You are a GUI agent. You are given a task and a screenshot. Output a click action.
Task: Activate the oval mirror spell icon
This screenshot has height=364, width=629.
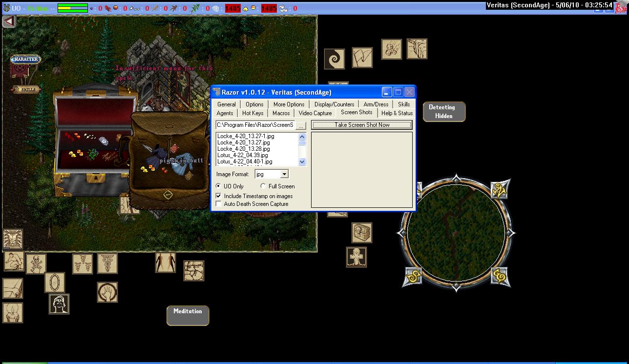click(x=54, y=282)
